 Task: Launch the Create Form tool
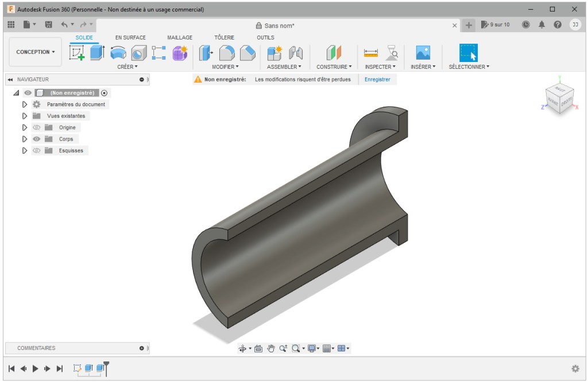click(x=180, y=53)
